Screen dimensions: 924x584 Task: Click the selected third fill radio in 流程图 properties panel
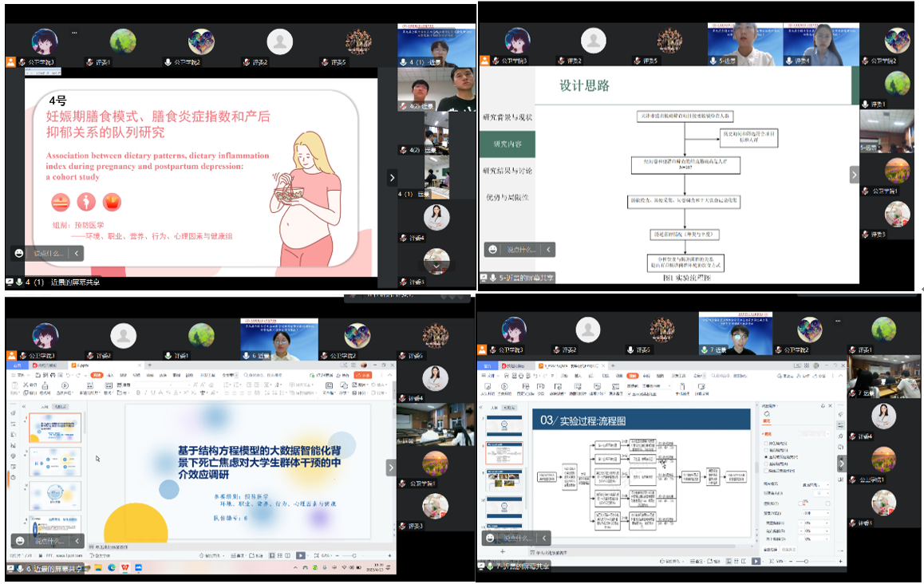767,456
